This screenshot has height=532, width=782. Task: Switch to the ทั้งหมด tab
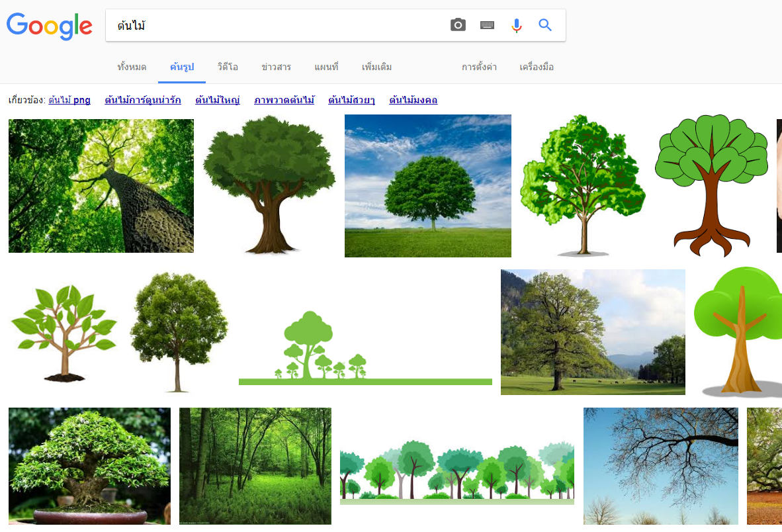[x=132, y=67]
